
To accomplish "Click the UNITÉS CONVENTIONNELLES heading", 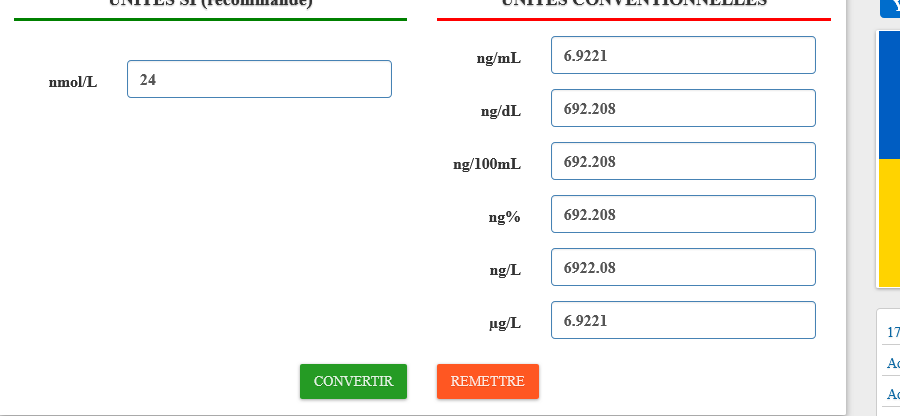I will click(x=634, y=3).
